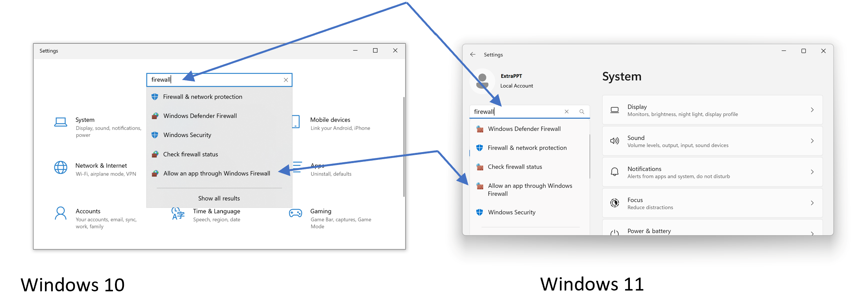Viewport: 868px width, 305px height.
Task: Clear the Windows 10 search box with X
Action: (286, 80)
